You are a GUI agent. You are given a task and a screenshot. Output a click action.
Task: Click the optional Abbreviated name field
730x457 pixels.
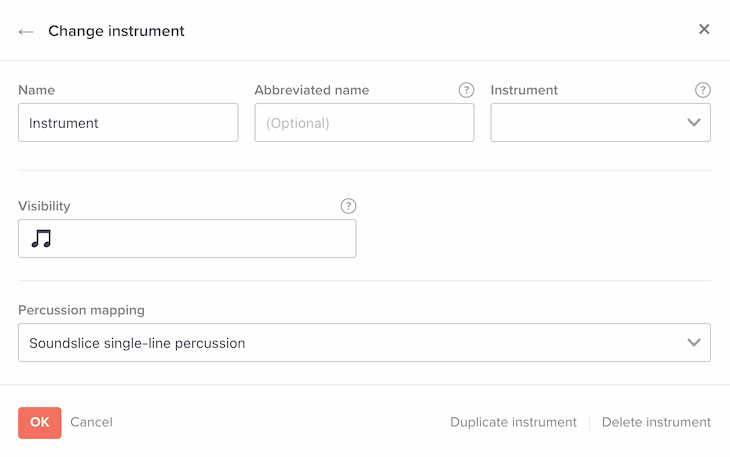click(x=364, y=123)
